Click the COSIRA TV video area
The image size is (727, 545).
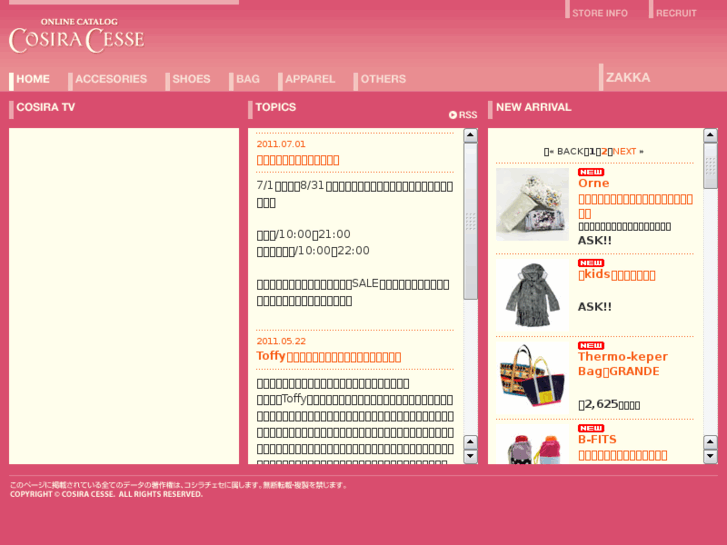(124, 296)
